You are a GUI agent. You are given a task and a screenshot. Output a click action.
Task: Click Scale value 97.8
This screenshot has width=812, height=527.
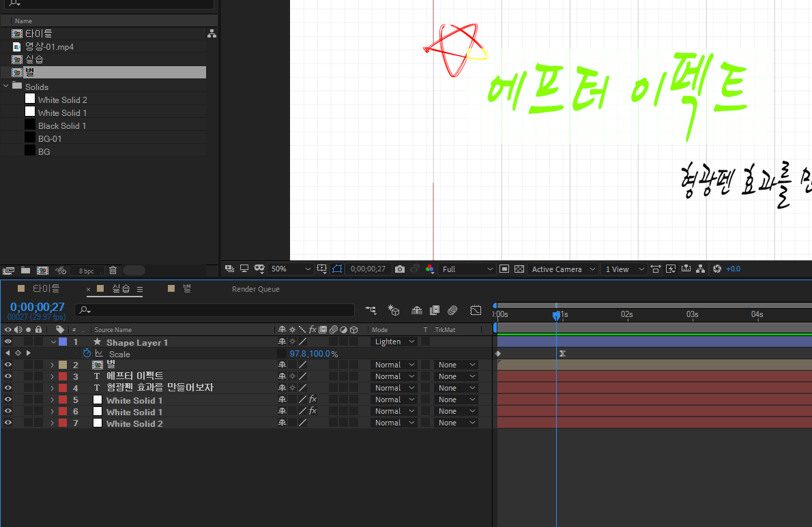[298, 354]
